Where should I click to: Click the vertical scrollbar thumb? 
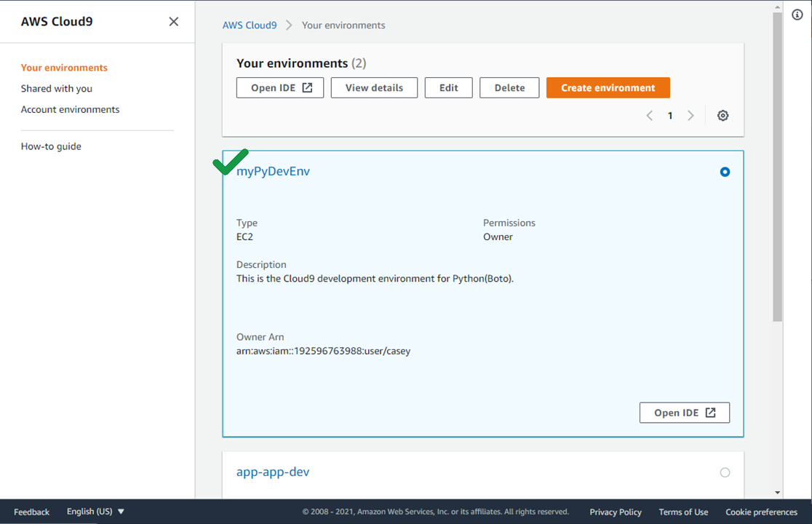pos(777,167)
